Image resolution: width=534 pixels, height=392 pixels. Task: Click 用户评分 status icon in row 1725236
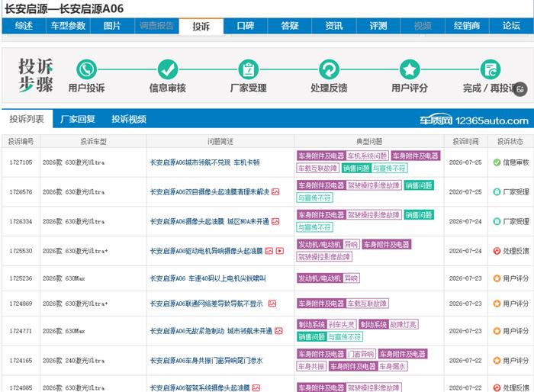pos(497,278)
